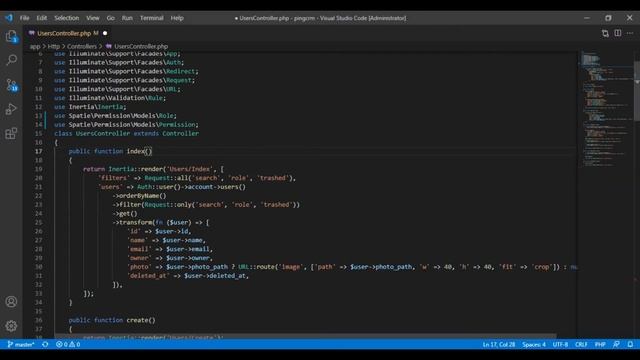The height and width of the screenshot is (360, 640).
Task: Open the View menu
Action: pos(93,18)
